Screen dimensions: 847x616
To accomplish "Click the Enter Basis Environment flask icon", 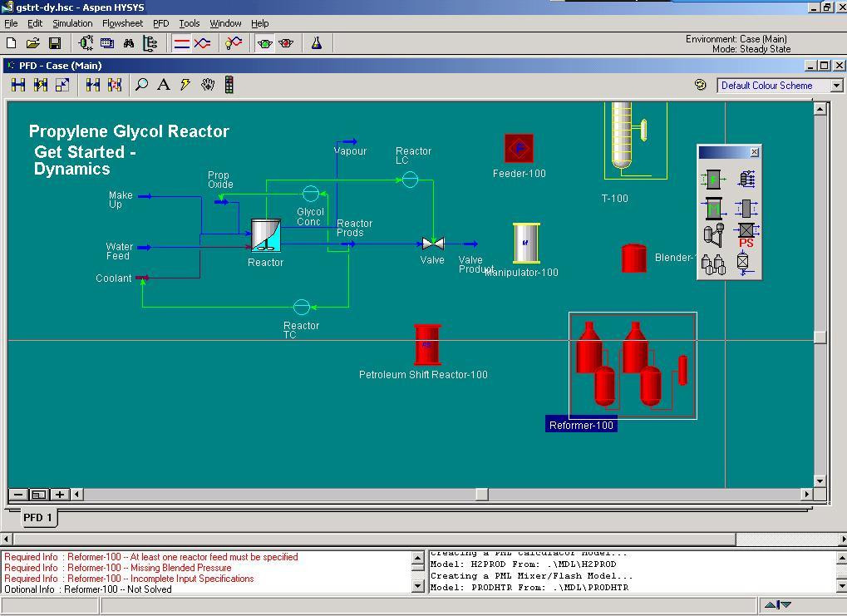I will point(317,43).
